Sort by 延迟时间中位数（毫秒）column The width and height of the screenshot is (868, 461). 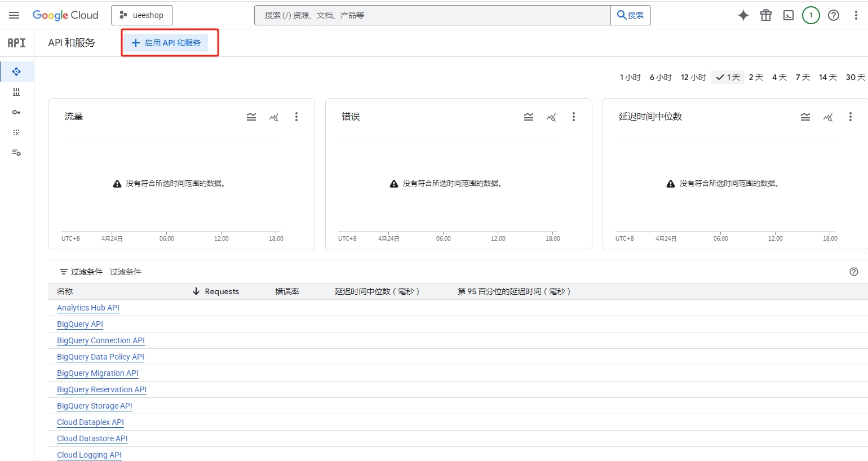(377, 291)
